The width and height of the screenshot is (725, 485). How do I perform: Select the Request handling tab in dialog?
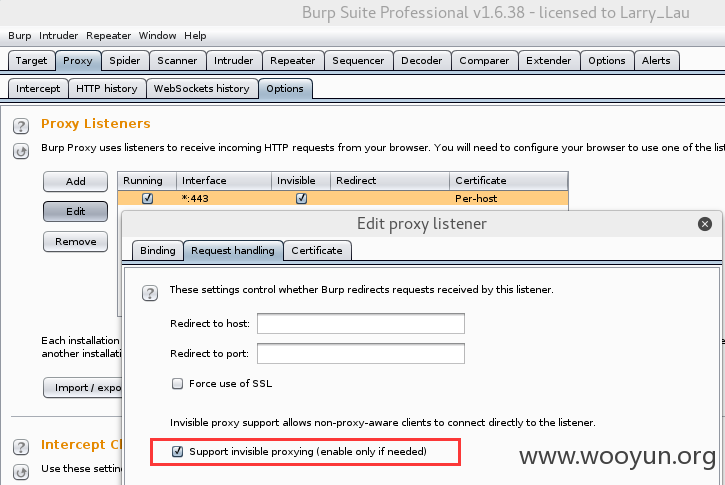(233, 251)
